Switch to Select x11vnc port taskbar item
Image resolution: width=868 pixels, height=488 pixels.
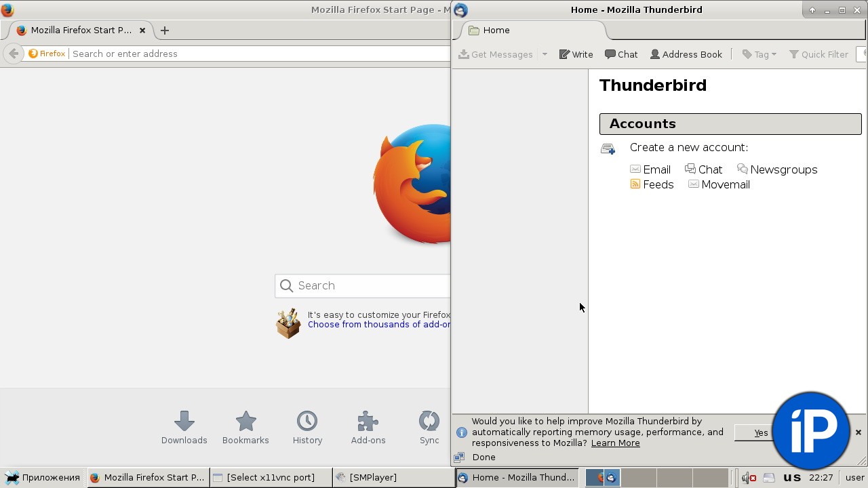(x=271, y=477)
